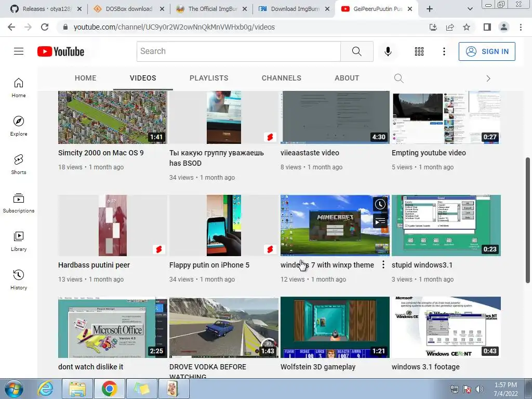Reload the page
532x399 pixels.
45,27
